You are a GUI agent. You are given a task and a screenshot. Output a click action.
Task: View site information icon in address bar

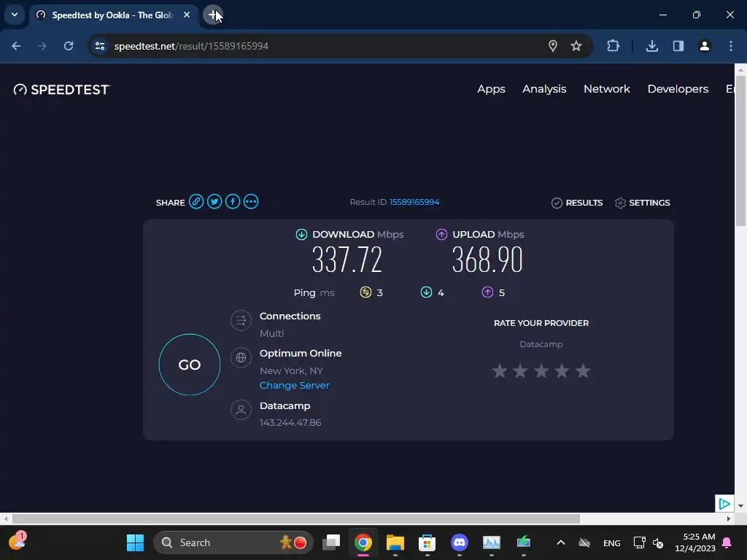[100, 46]
